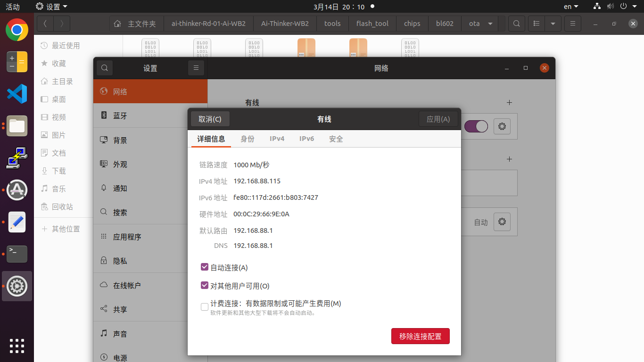This screenshot has height=362, width=644.
Task: Open the en input language dropdown
Action: pos(571,7)
